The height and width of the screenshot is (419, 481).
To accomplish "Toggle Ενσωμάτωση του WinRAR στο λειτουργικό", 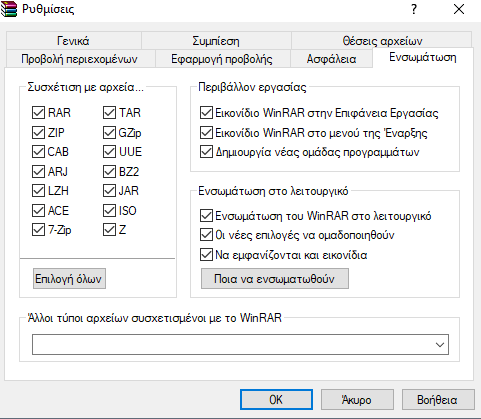I will (206, 216).
